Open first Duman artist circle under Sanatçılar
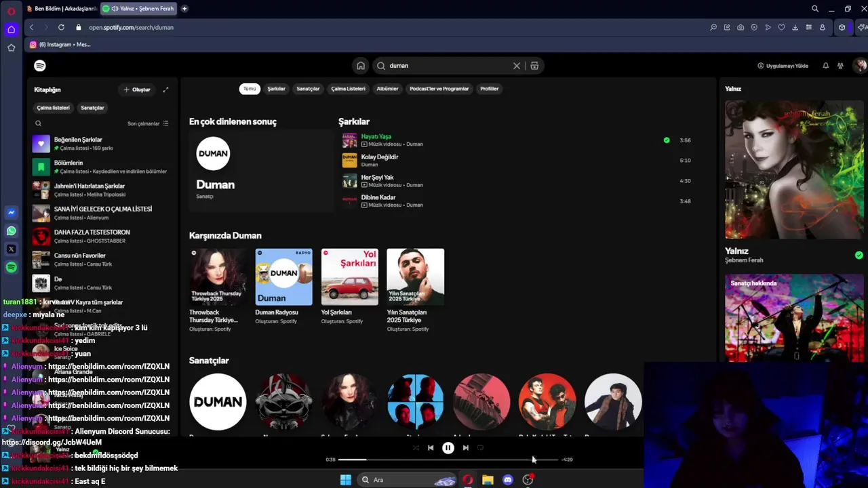 (x=218, y=402)
